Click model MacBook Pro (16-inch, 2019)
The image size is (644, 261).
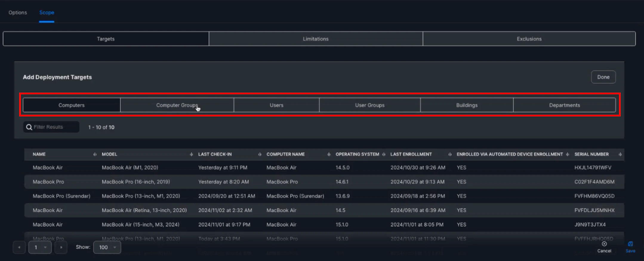click(136, 182)
